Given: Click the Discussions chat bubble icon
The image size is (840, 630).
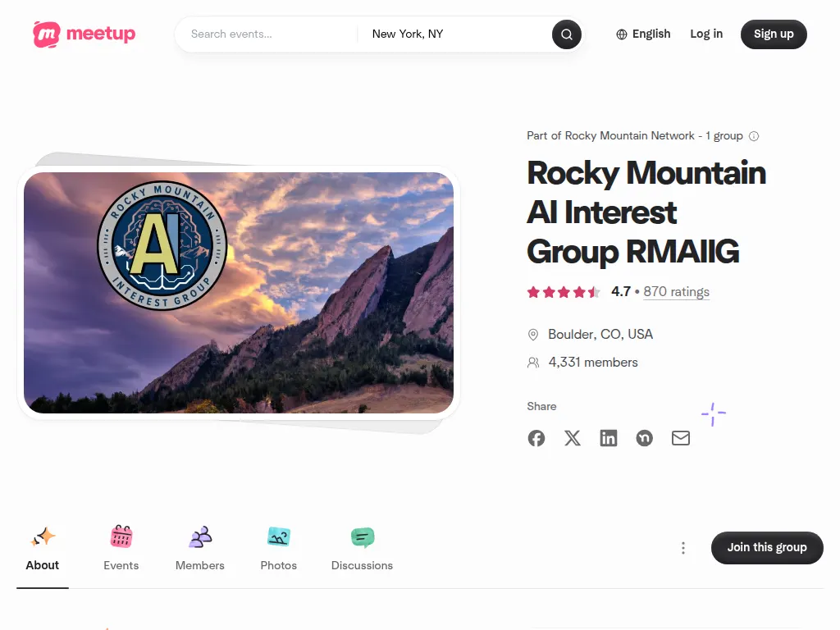Looking at the screenshot, I should (362, 537).
